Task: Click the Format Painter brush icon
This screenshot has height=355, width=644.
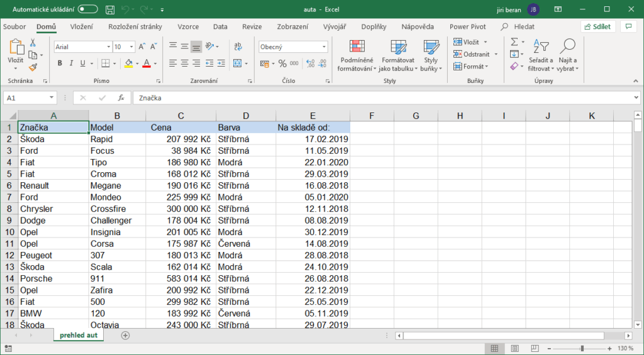Action: [33, 67]
